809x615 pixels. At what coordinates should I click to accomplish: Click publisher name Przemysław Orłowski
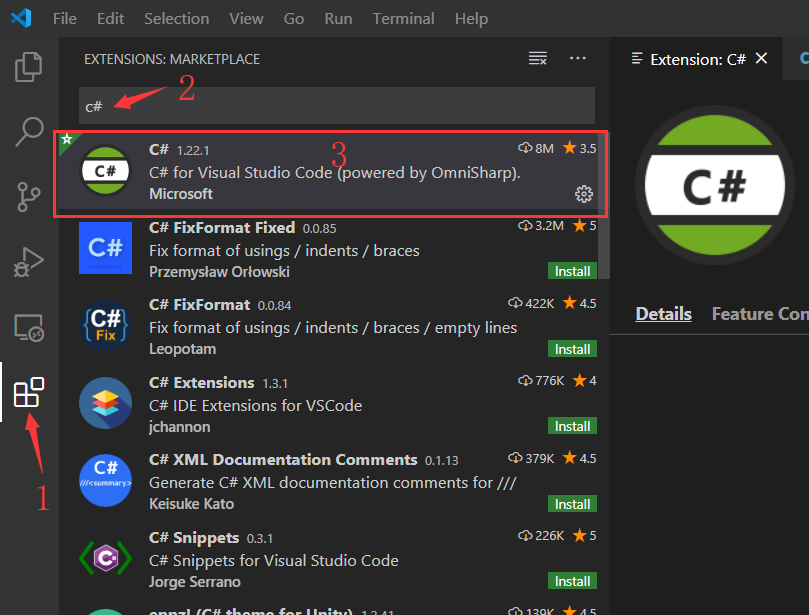(x=219, y=272)
